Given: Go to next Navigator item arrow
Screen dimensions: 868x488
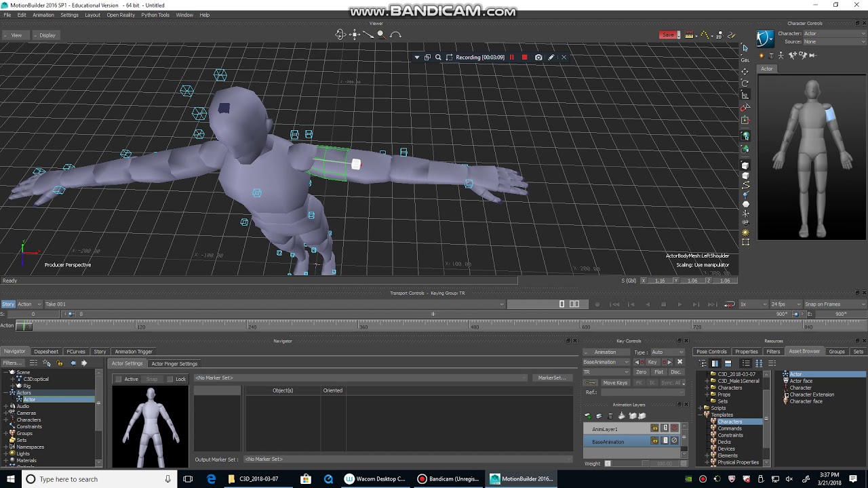Looking at the screenshot, I should coord(84,363).
